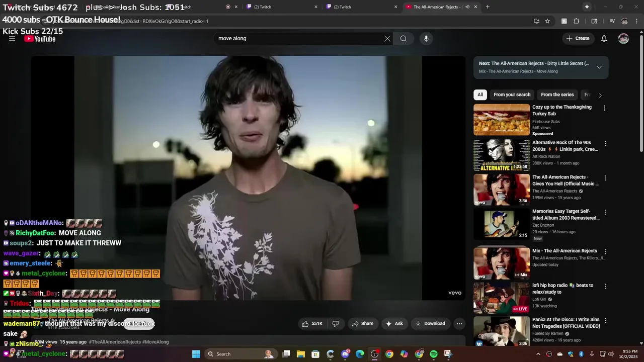Open a new browser tab
The width and height of the screenshot is (644, 362).
click(488, 7)
